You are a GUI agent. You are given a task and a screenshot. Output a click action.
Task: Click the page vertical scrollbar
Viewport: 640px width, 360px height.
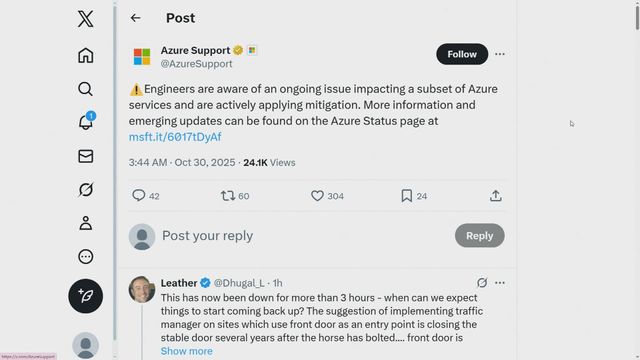click(637, 16)
